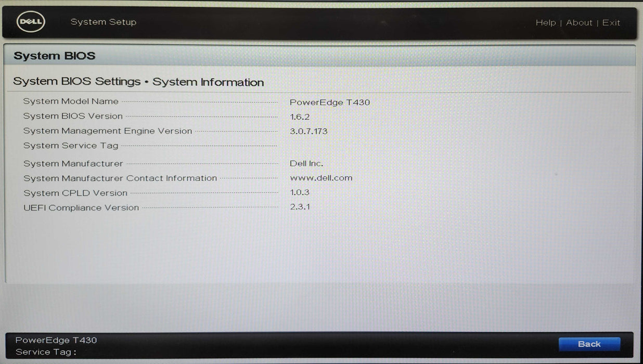This screenshot has width=643, height=364.
Task: Select UEFI version value 2.3.1
Action: point(300,207)
